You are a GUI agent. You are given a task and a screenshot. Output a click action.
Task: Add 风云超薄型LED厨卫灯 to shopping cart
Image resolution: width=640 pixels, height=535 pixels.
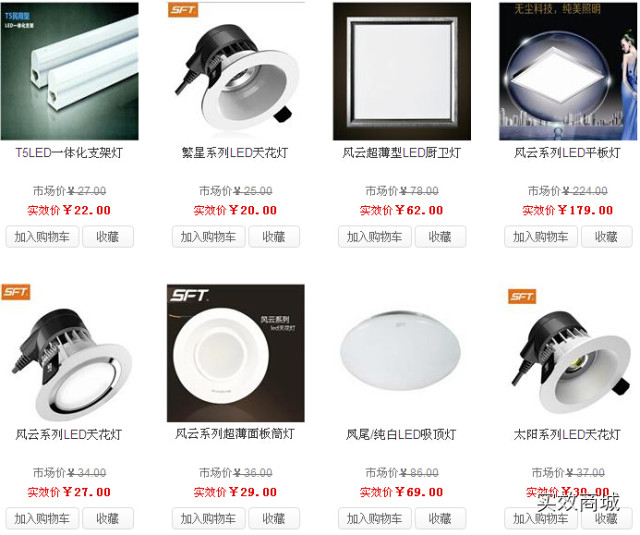pos(374,237)
